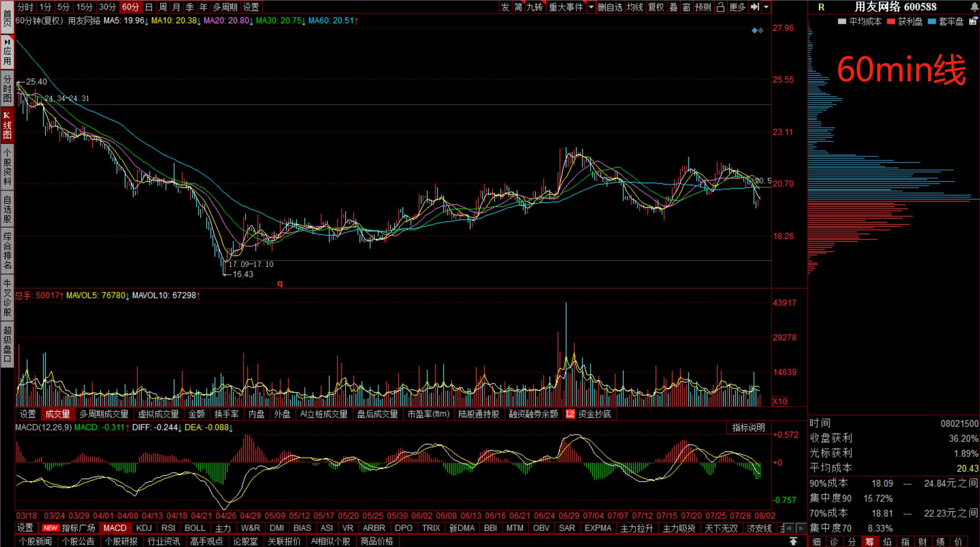Select the KDJ indicator tab

click(x=144, y=528)
